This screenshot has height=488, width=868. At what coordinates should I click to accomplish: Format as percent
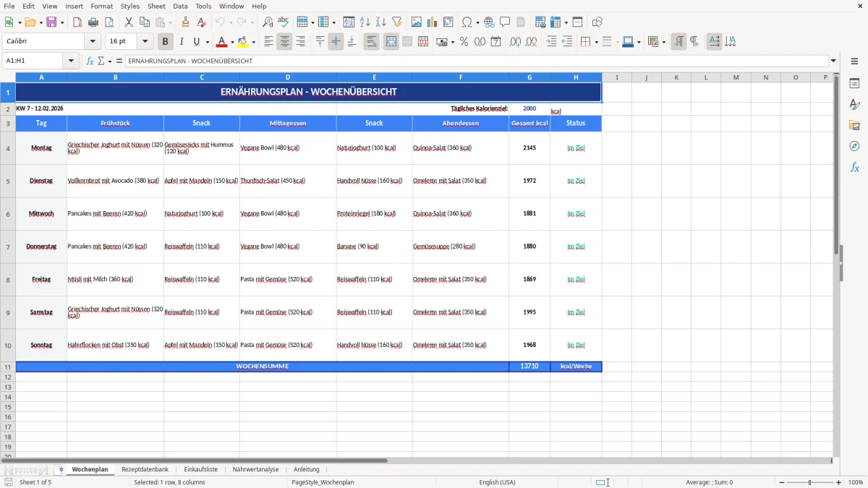coord(464,42)
